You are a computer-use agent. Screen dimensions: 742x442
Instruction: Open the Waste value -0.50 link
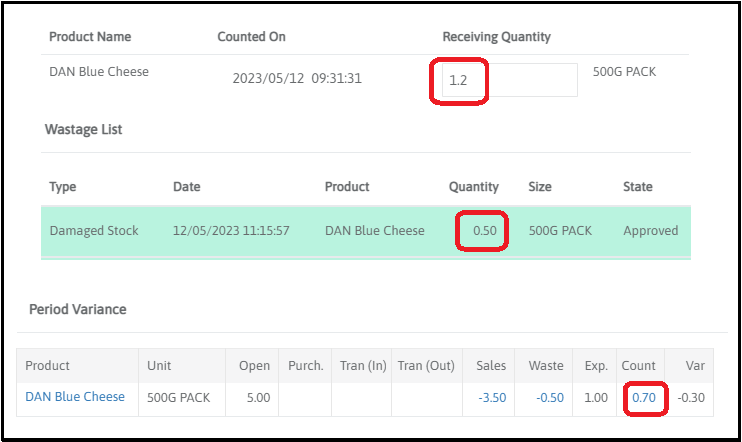[549, 397]
